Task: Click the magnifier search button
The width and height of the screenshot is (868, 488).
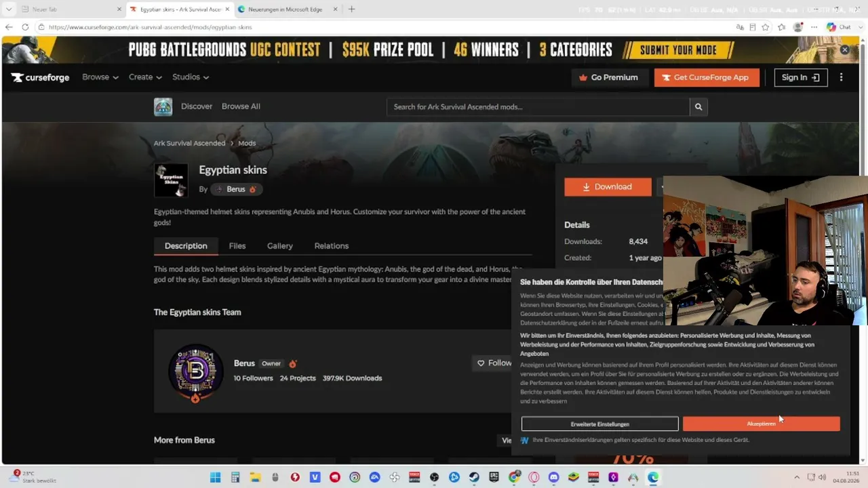Action: coord(698,106)
